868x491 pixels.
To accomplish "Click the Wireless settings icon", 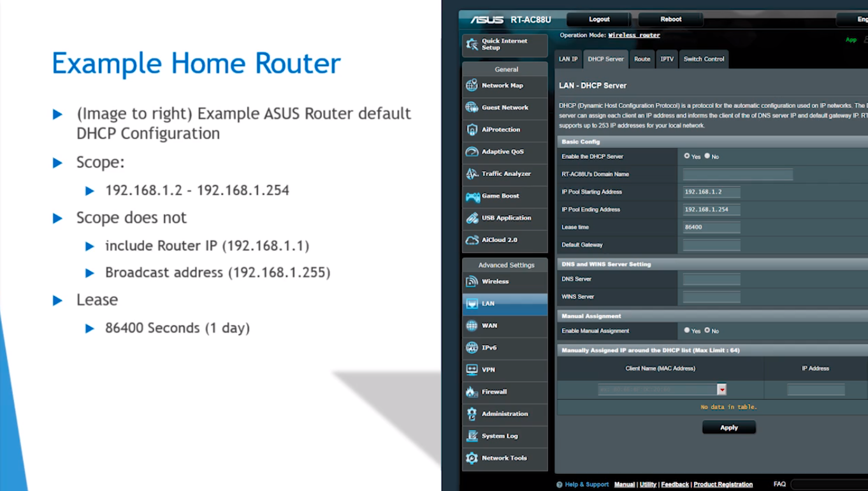I will pyautogui.click(x=472, y=281).
